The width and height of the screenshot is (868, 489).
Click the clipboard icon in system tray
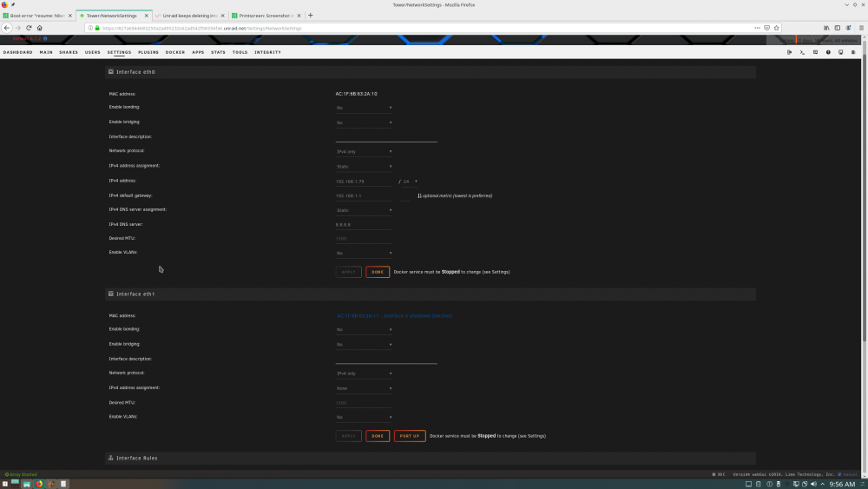(x=759, y=484)
